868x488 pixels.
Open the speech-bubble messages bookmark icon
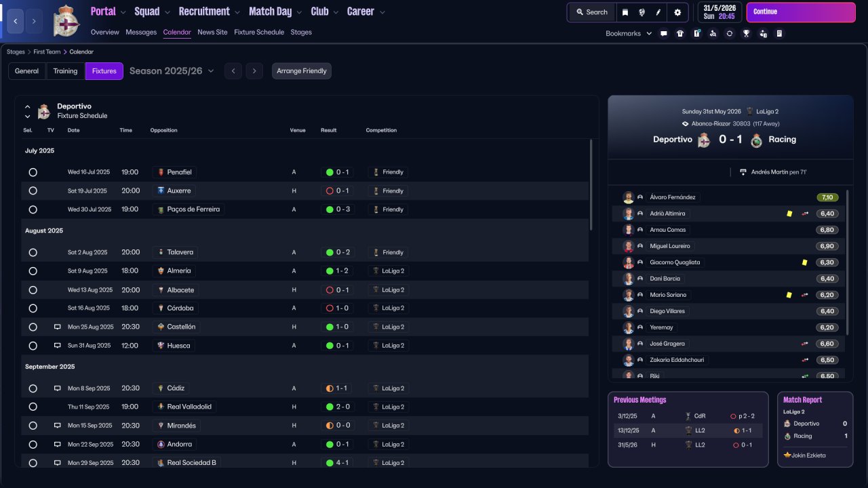click(x=664, y=33)
